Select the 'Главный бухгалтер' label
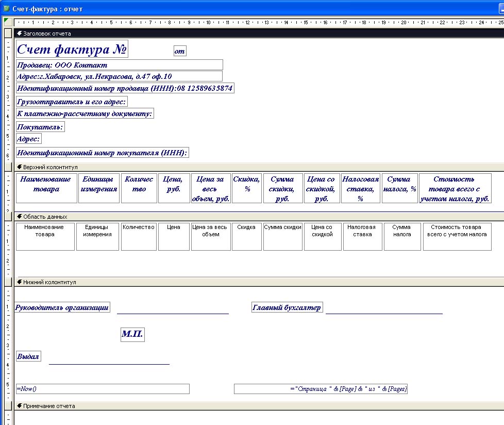Viewport: 504px width, 425px height. pos(287,307)
